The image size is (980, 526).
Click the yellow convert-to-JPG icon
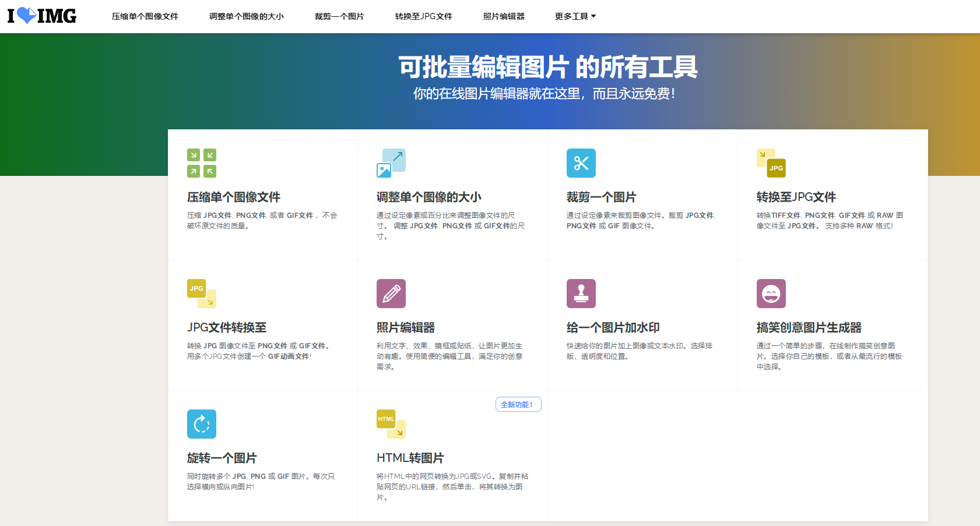[x=771, y=163]
